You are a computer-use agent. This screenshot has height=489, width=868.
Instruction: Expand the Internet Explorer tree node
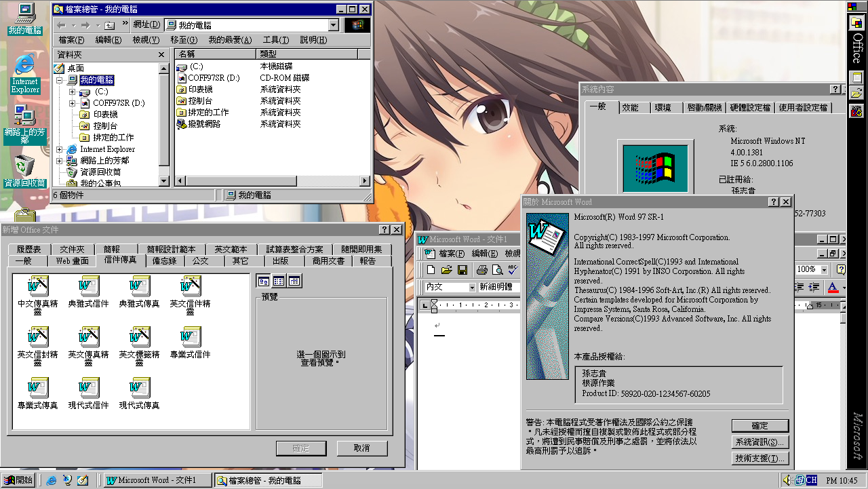(60, 149)
